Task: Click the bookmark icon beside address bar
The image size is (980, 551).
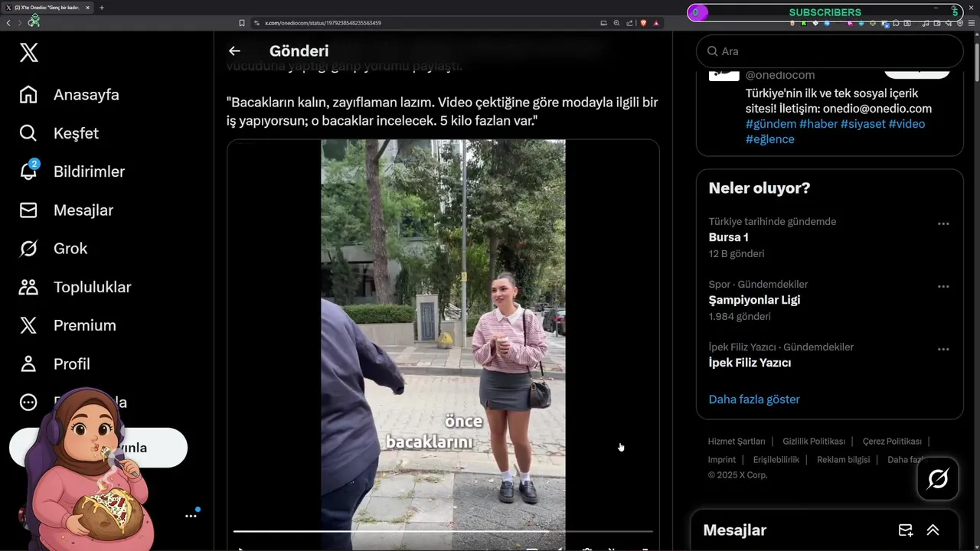Action: click(242, 23)
